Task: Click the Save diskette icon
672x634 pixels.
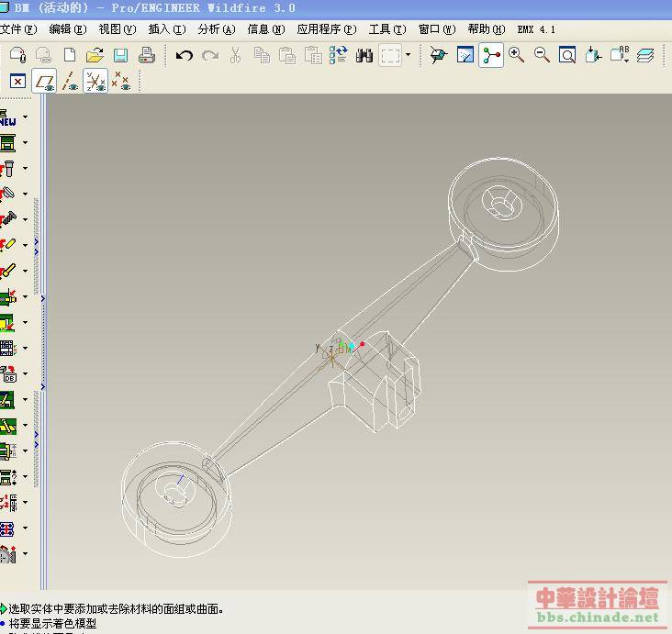Action: pos(120,56)
